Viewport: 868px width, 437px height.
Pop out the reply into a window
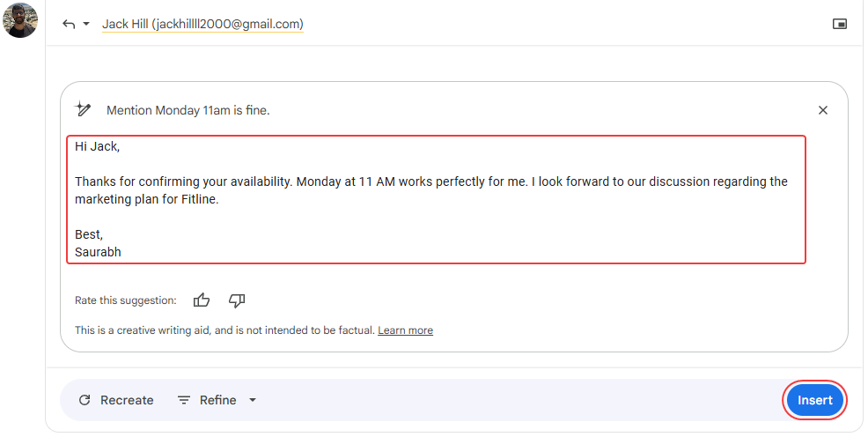click(x=840, y=24)
